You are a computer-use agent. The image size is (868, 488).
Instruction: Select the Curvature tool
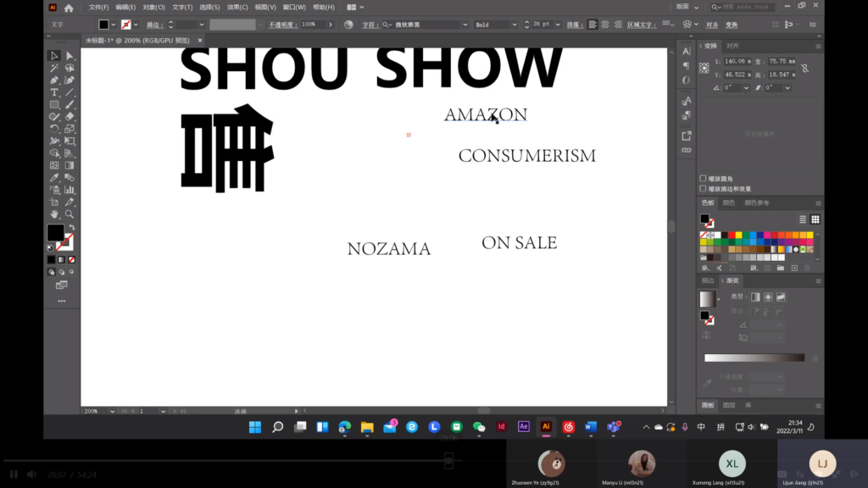(70, 80)
